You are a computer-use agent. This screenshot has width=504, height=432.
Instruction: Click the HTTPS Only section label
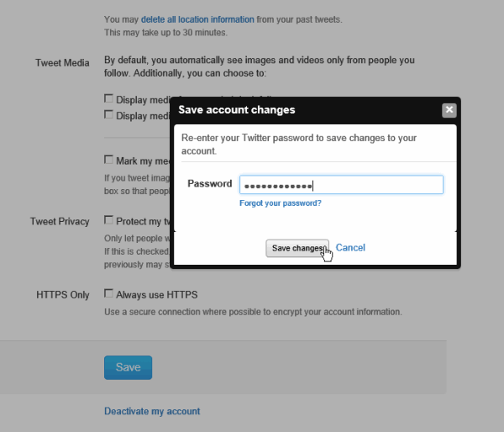click(62, 295)
